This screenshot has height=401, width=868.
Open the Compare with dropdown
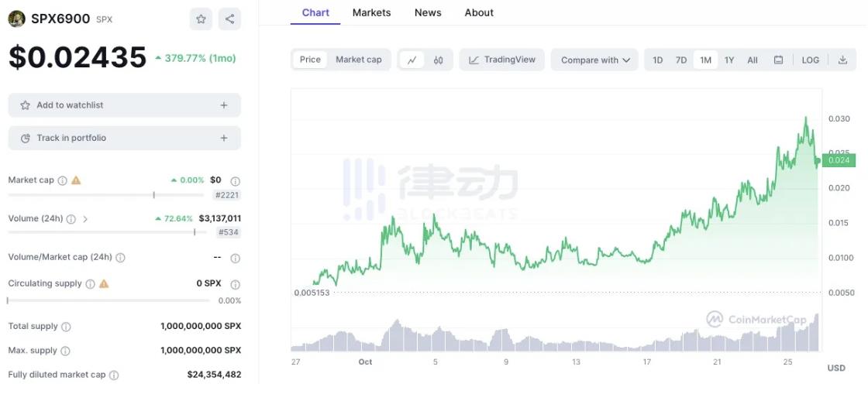coord(594,60)
